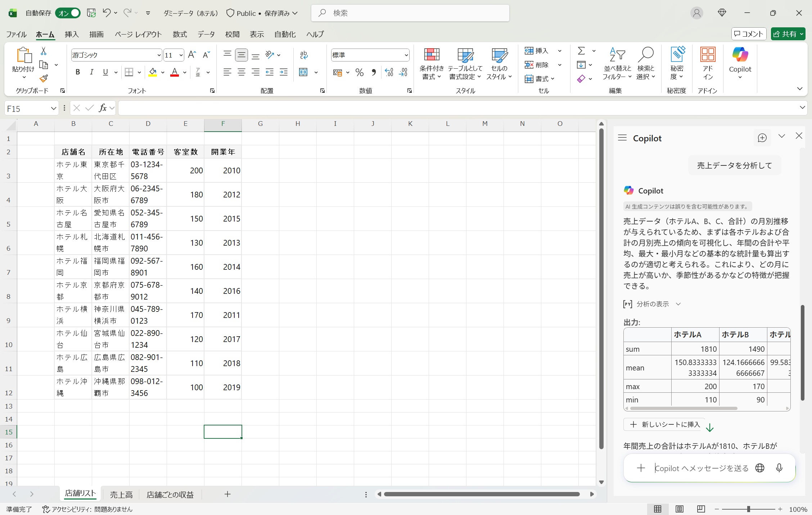
Task: Toggle Italic formatting button
Action: pos(91,72)
